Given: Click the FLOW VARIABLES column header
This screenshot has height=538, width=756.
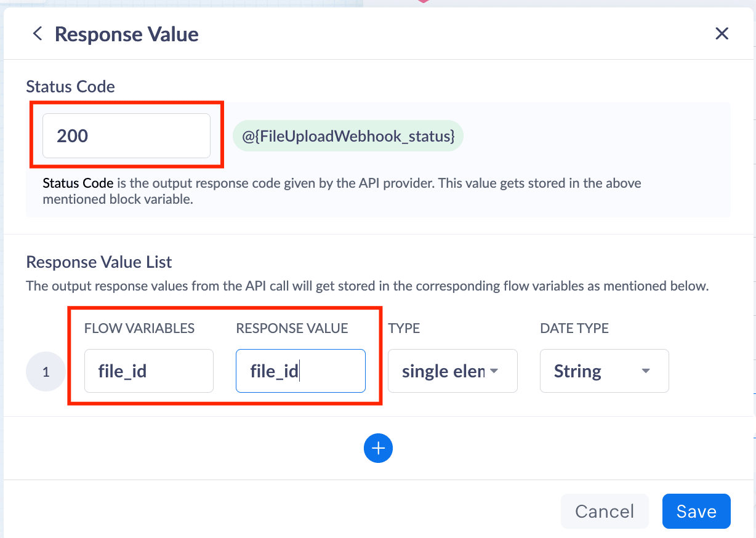Looking at the screenshot, I should pos(139,328).
